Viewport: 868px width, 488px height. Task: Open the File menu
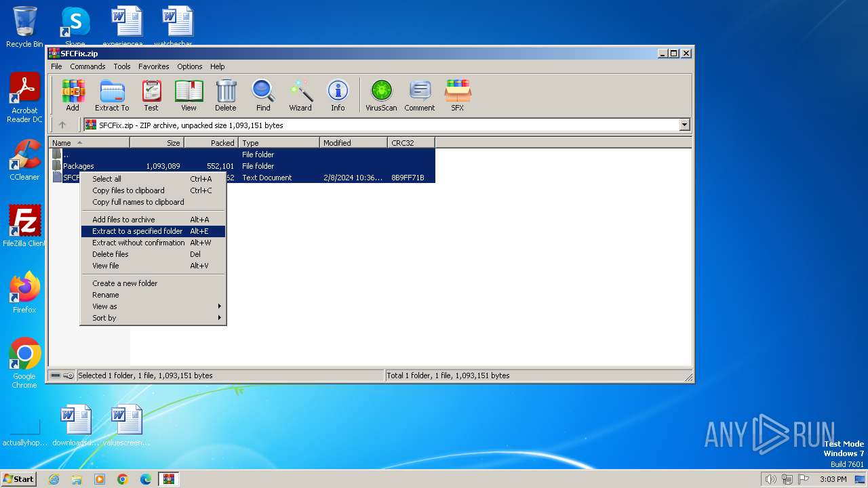tap(56, 66)
